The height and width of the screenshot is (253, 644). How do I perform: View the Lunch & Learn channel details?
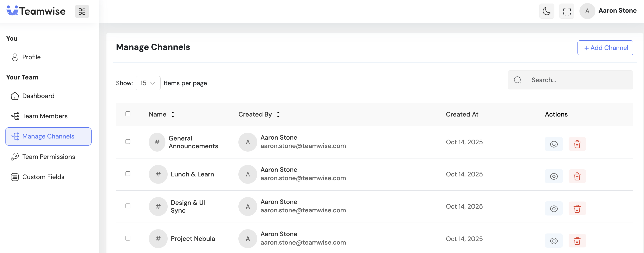tap(554, 176)
